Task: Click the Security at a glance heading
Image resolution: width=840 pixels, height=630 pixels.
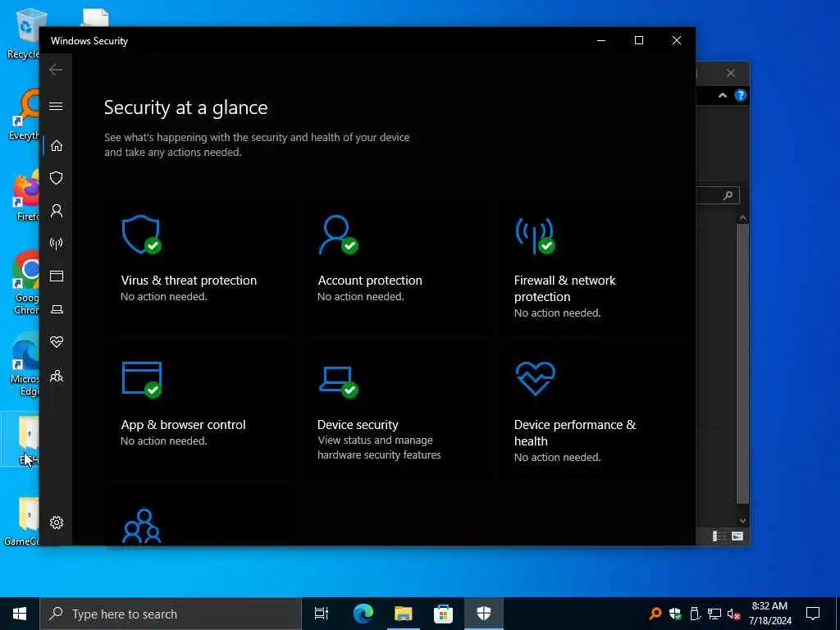Action: coord(186,107)
